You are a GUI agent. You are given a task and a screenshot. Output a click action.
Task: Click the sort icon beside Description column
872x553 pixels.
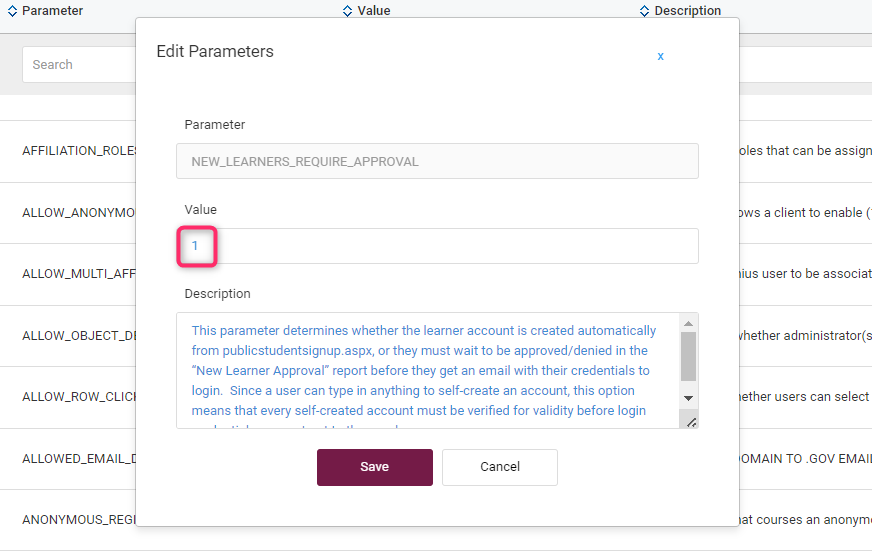coord(645,11)
